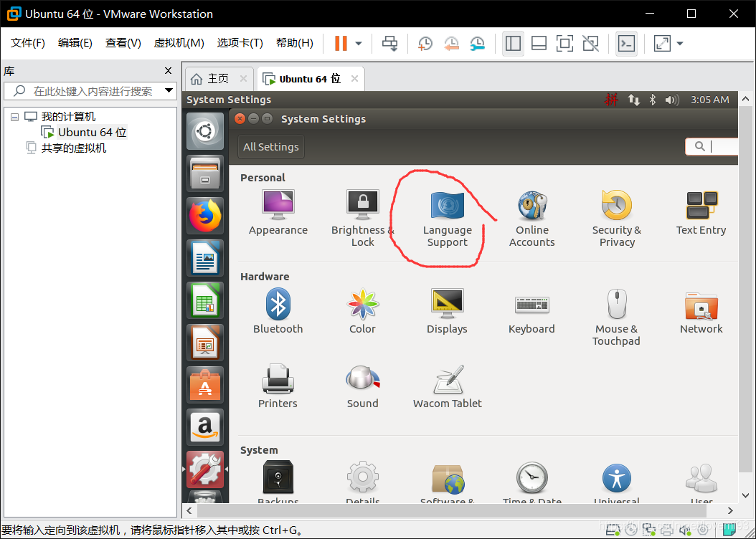Open the 选项卡(T) menu
Screen dimensions: 756x539
coord(240,43)
